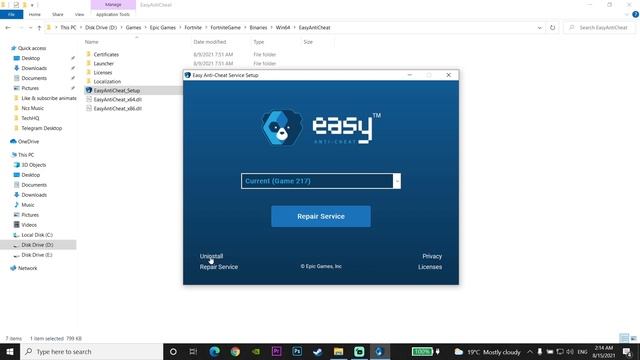Open File Explorer taskbar icon
Viewport: 640px width, 360px height.
[338, 352]
